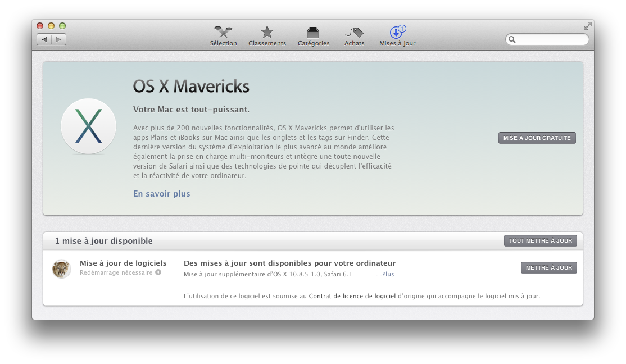
Task: Click the Mise à jour supplémentaire d'OS X 10.8.5 text
Action: pos(268,274)
